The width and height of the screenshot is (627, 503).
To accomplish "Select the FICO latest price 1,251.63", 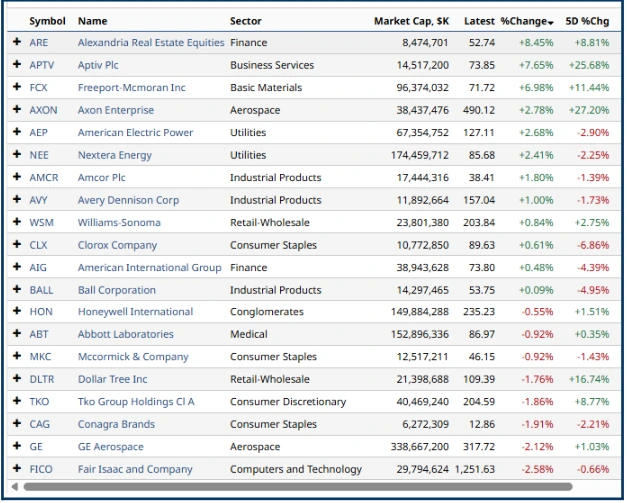I will [475, 469].
